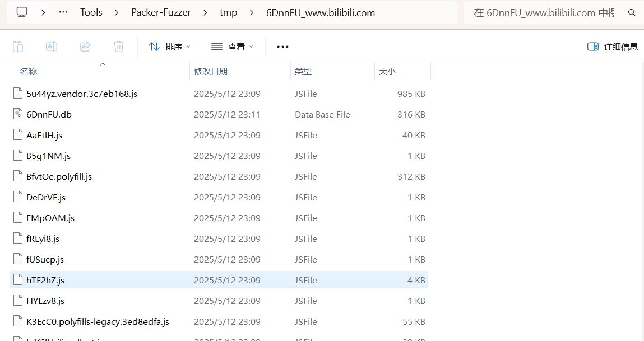Navigate to the tmp breadcrumb folder
This screenshot has width=644, height=341.
[228, 13]
